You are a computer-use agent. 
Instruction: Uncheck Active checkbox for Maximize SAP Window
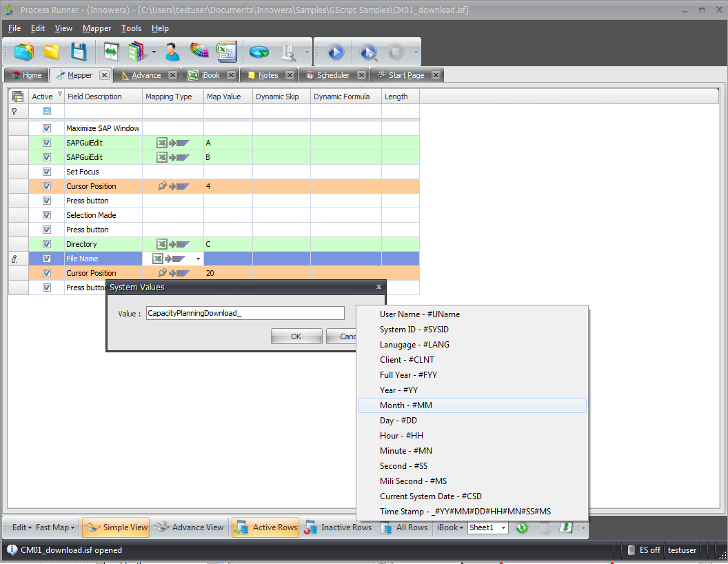coord(47,128)
